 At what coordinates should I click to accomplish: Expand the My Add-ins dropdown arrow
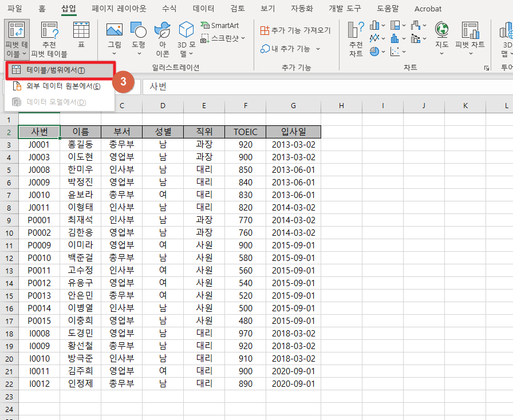click(x=318, y=49)
